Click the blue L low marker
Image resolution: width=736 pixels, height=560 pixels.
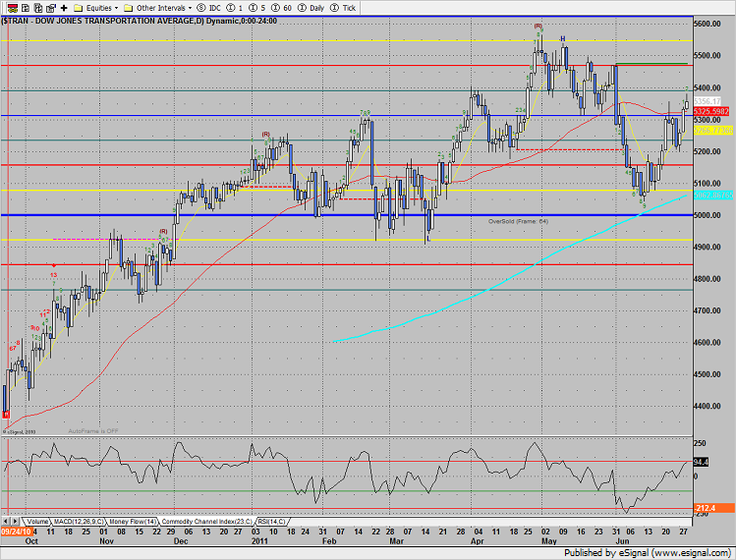click(x=428, y=239)
